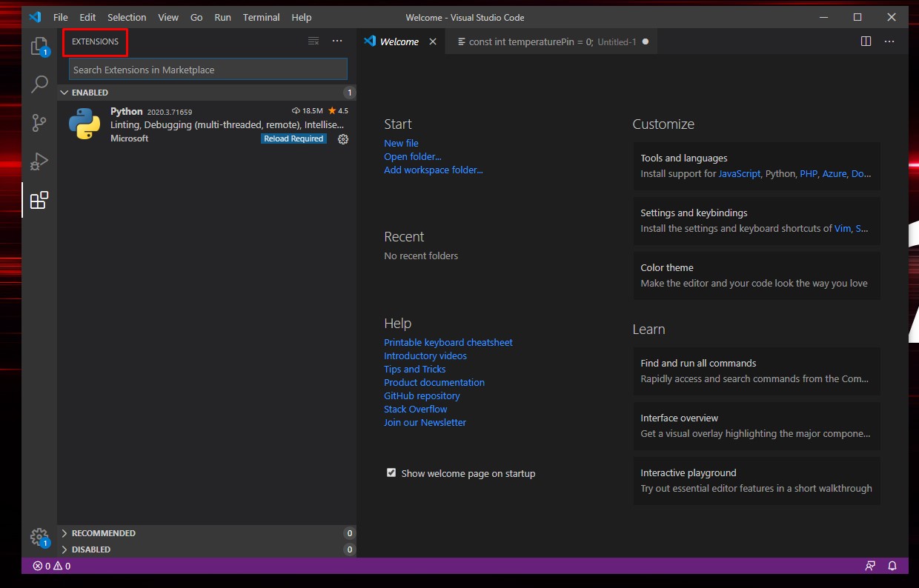Open settings gear on the Python extension
The height and width of the screenshot is (588, 919).
pyautogui.click(x=342, y=138)
